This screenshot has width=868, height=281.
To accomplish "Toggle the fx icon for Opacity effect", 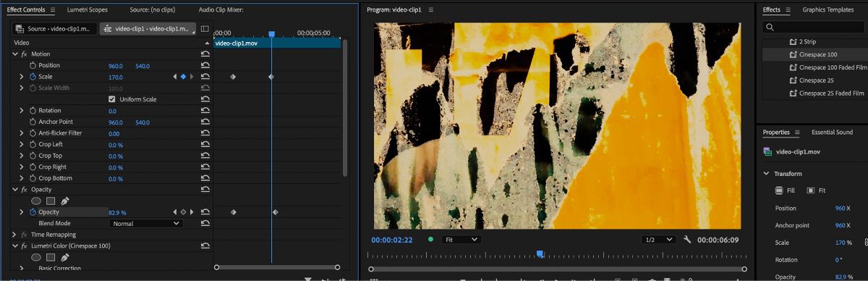I will [x=24, y=190].
